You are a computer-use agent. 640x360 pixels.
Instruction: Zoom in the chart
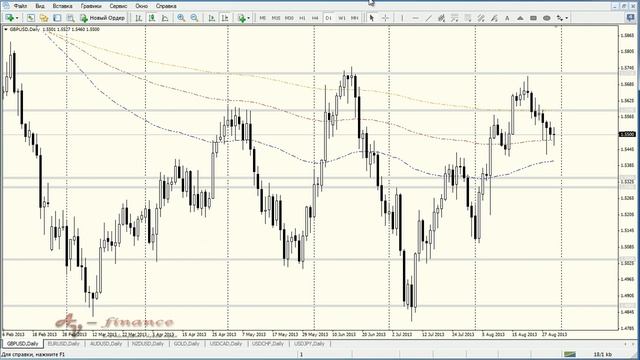coord(181,18)
